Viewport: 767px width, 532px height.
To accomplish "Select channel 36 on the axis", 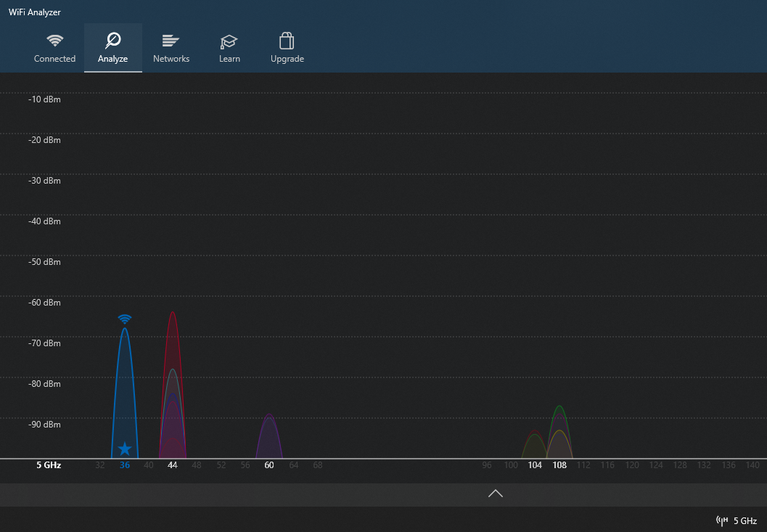I will click(x=125, y=465).
